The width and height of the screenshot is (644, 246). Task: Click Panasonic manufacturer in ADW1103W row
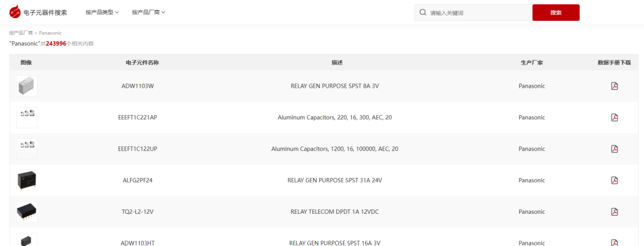531,86
